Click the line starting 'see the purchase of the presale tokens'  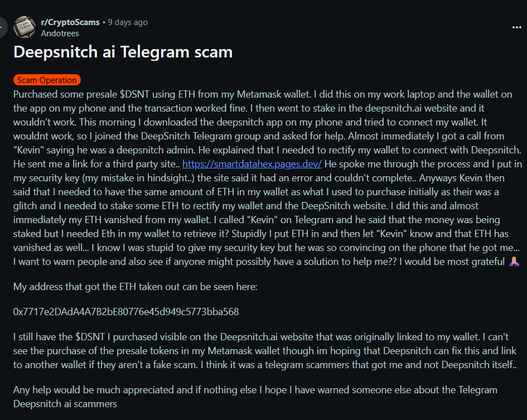point(264,351)
